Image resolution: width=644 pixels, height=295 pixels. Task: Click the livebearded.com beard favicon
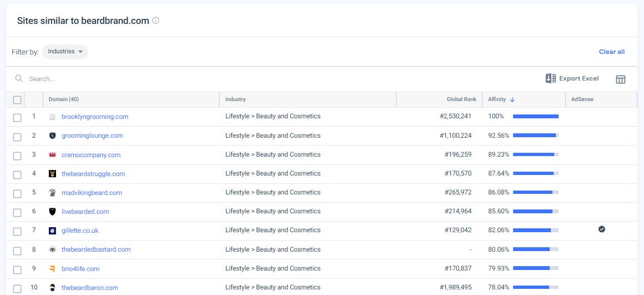point(52,212)
